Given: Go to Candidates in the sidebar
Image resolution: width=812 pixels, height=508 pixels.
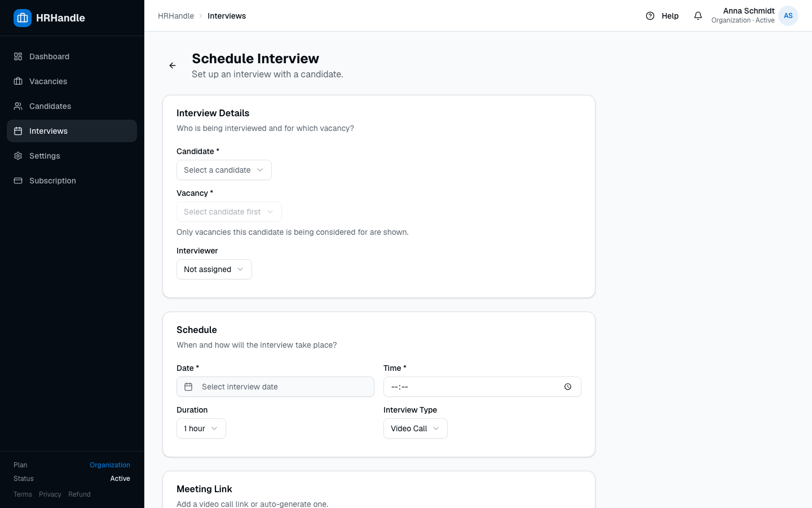Looking at the screenshot, I should [72, 106].
